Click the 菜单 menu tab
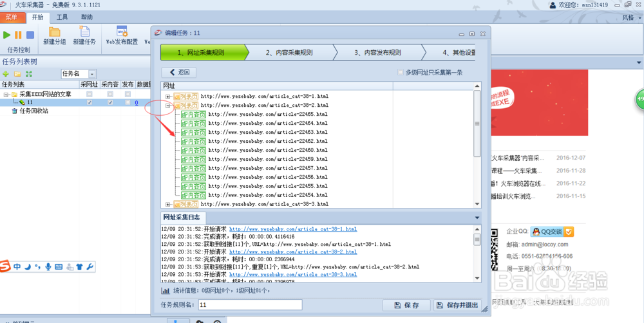 tap(12, 17)
